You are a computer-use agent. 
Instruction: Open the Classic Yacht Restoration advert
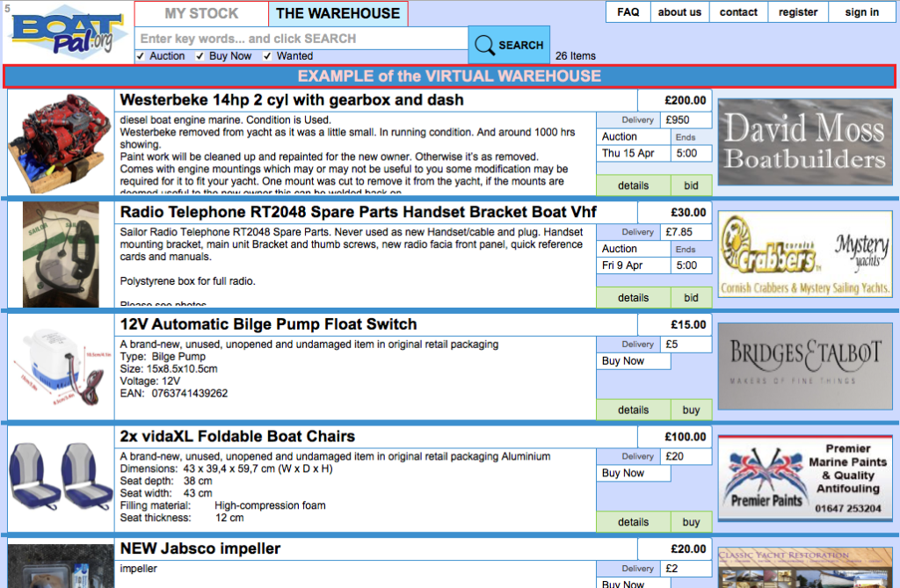pyautogui.click(x=805, y=567)
